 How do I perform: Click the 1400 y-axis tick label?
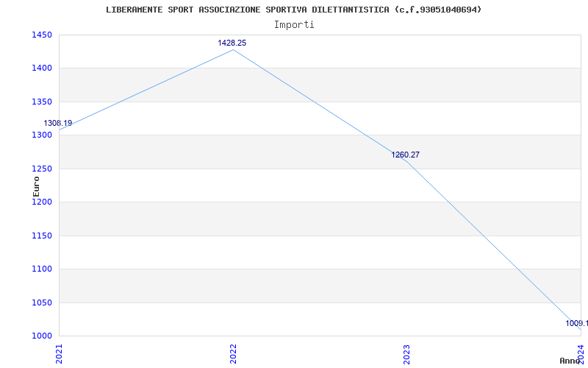tap(42, 68)
